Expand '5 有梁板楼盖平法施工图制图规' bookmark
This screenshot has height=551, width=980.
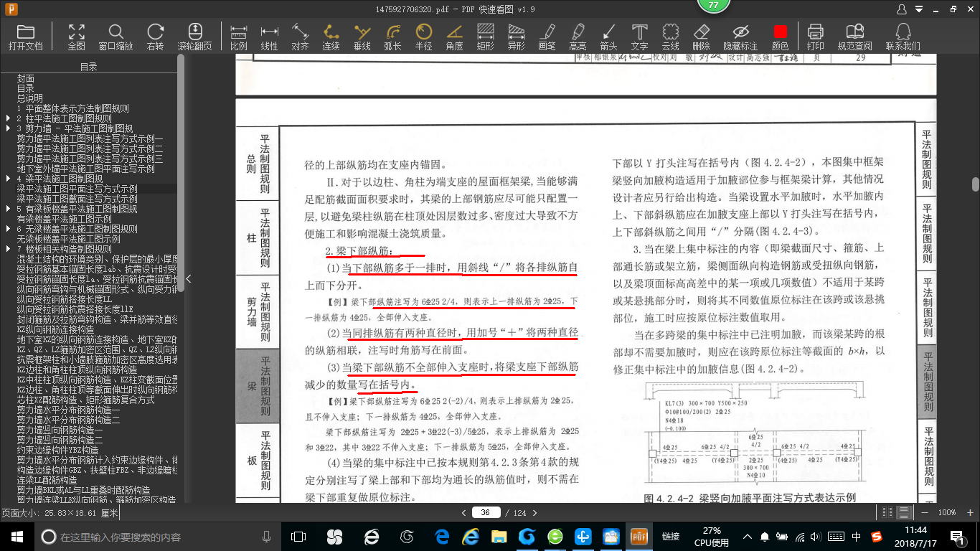click(x=8, y=209)
